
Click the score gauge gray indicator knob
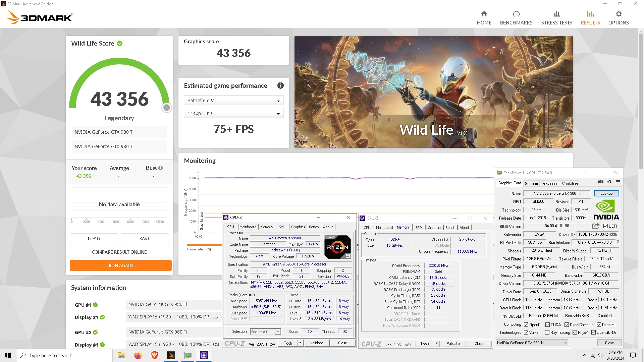click(167, 108)
